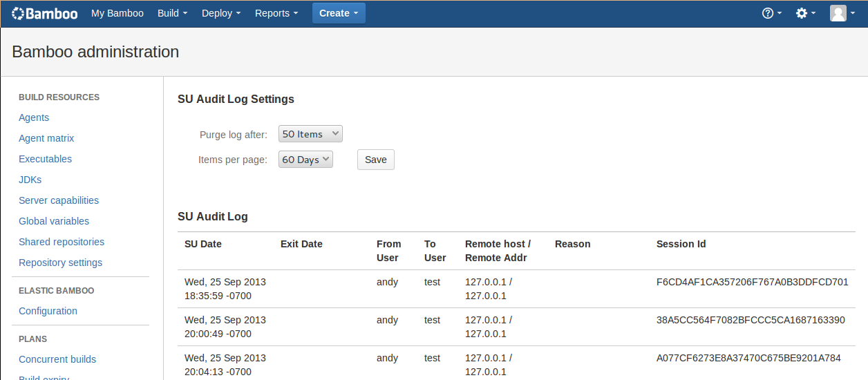Click the Bamboo logo

45,13
